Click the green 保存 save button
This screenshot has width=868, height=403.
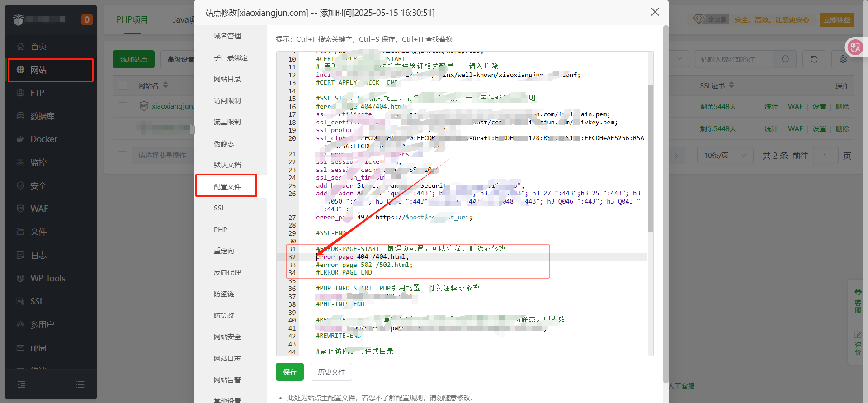coord(289,372)
